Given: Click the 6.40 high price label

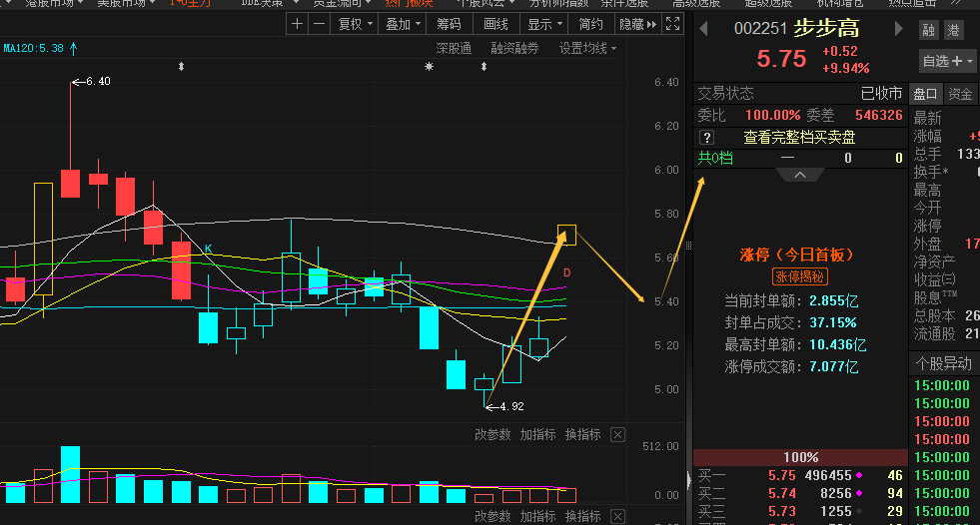Looking at the screenshot, I should (98, 81).
